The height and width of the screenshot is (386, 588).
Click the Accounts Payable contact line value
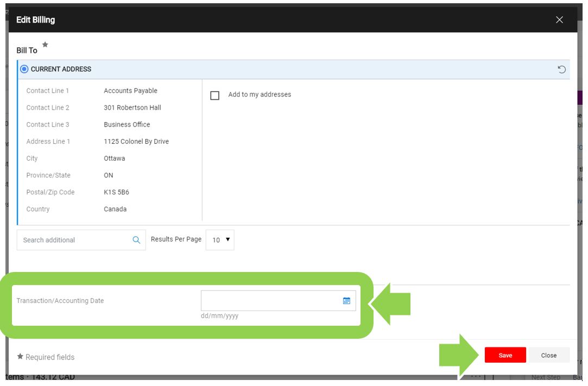(x=130, y=91)
